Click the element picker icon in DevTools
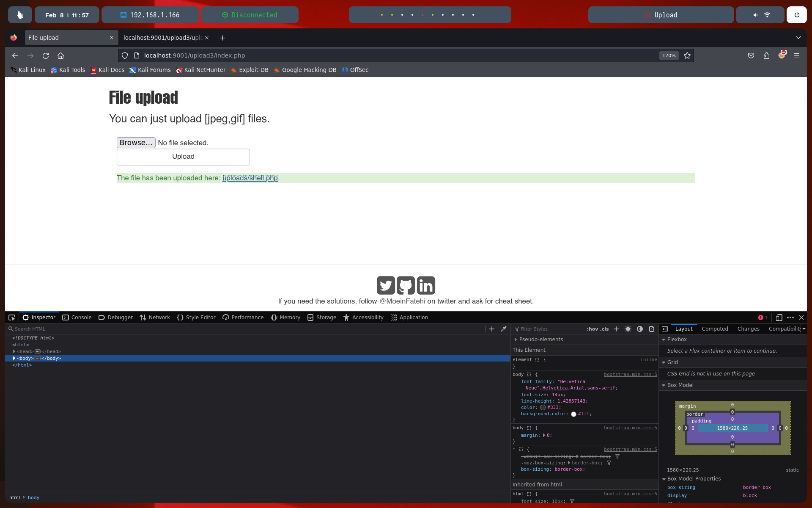The width and height of the screenshot is (812, 508). (x=12, y=317)
